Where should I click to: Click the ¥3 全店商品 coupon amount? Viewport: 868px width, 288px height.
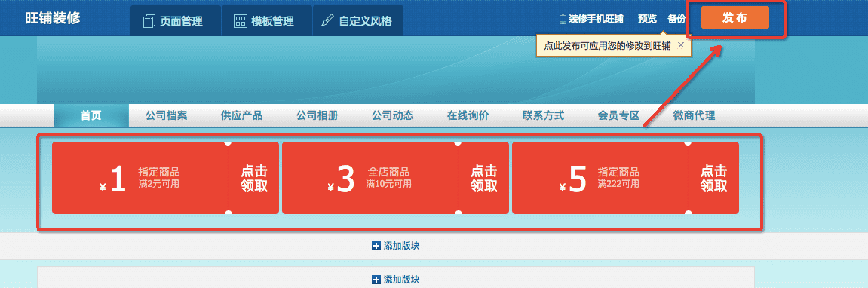click(342, 180)
